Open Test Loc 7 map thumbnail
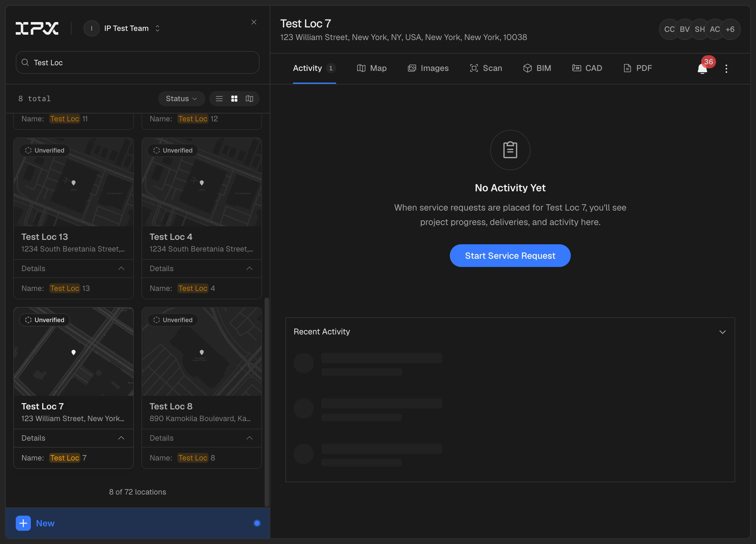 pyautogui.click(x=73, y=351)
